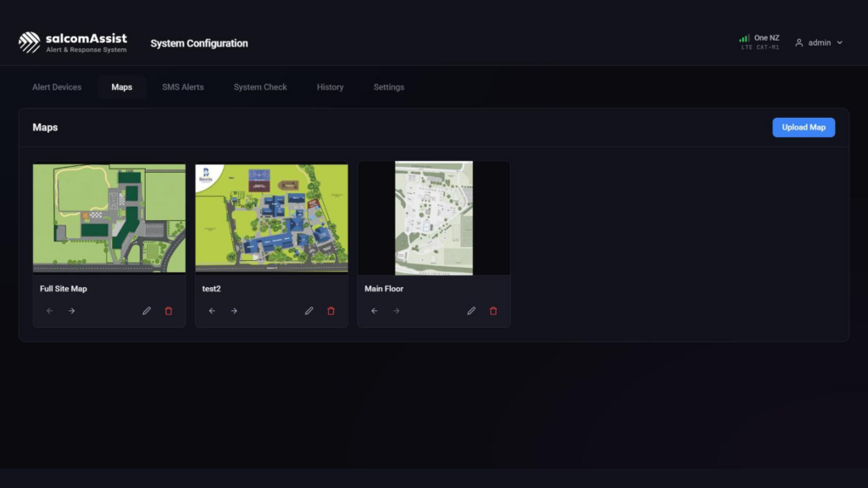868x488 pixels.
Task: Delete the Full Site Map with trash icon
Action: (x=169, y=311)
